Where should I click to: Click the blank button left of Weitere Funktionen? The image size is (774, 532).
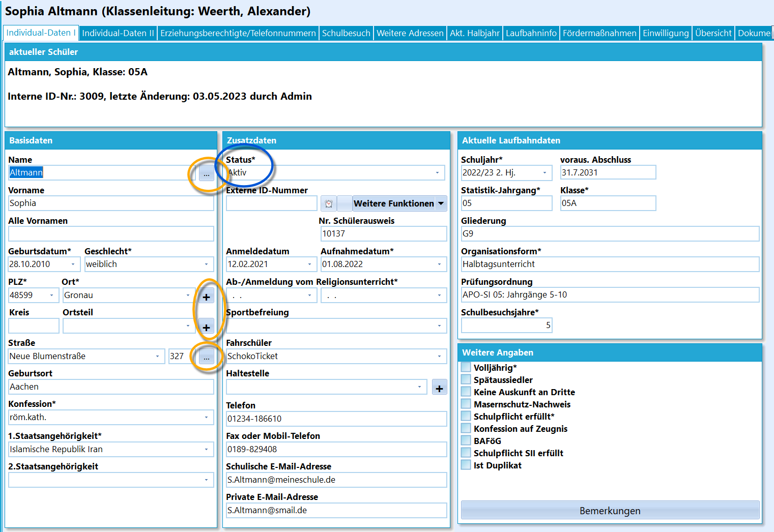pos(345,203)
